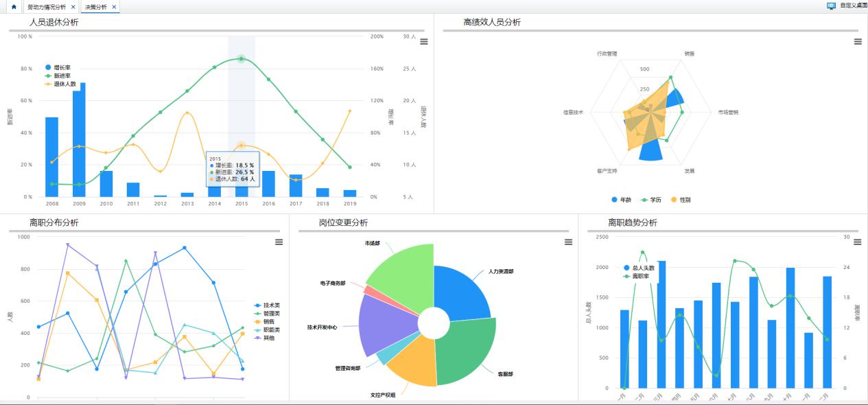Open hamburger menu of 离职趋势分析 chart
The image size is (868, 405).
857,242
